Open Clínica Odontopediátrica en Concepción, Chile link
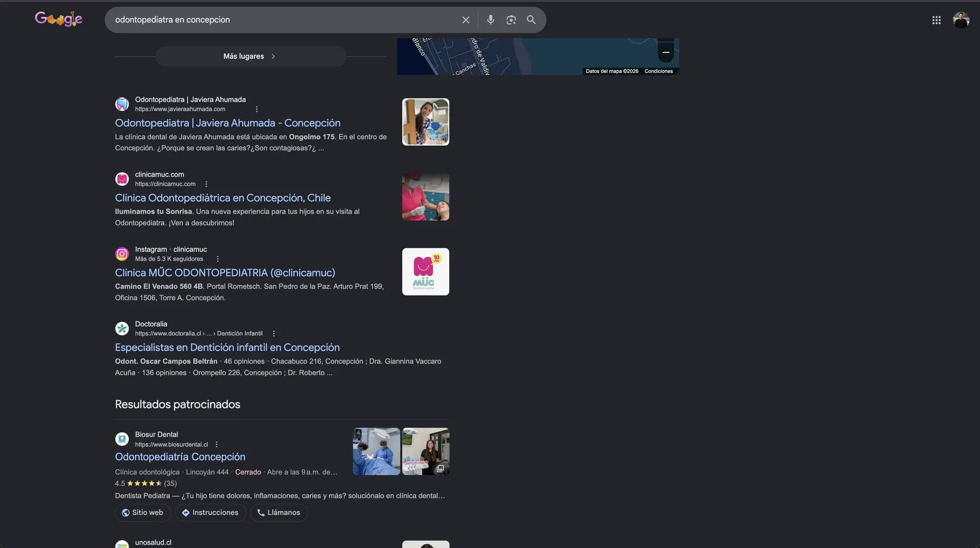This screenshot has height=548, width=980. click(x=223, y=198)
